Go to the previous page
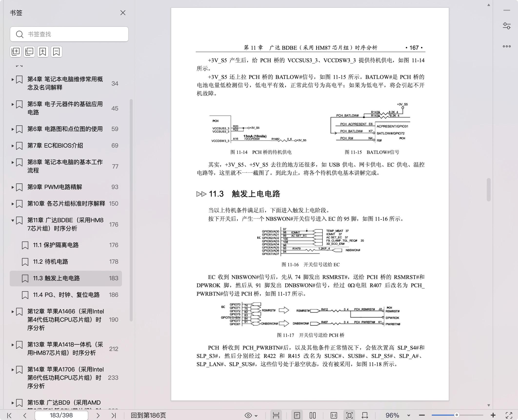Screen dimensions: 518x420 tap(25, 415)
